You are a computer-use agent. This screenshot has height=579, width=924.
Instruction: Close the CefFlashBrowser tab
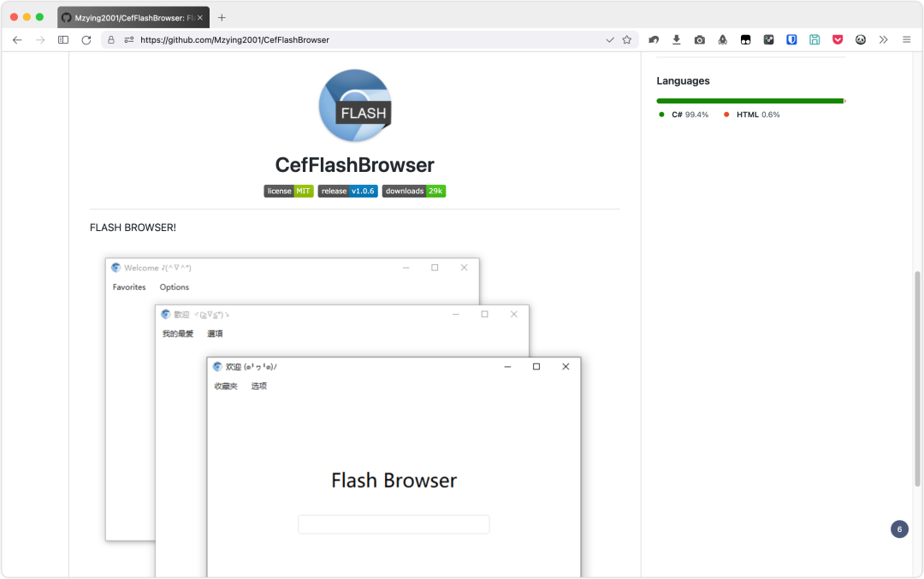(x=199, y=18)
